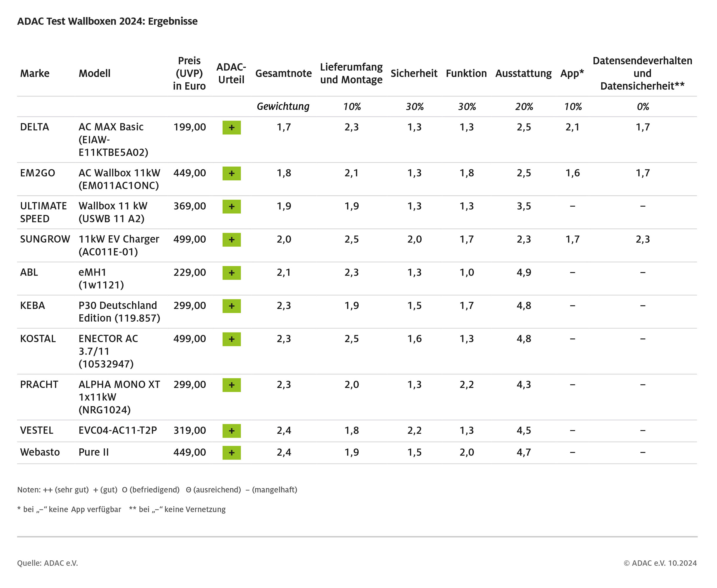This screenshot has height=588, width=717.
Task: Click the green plus rating for VESTEL
Action: [x=232, y=431]
